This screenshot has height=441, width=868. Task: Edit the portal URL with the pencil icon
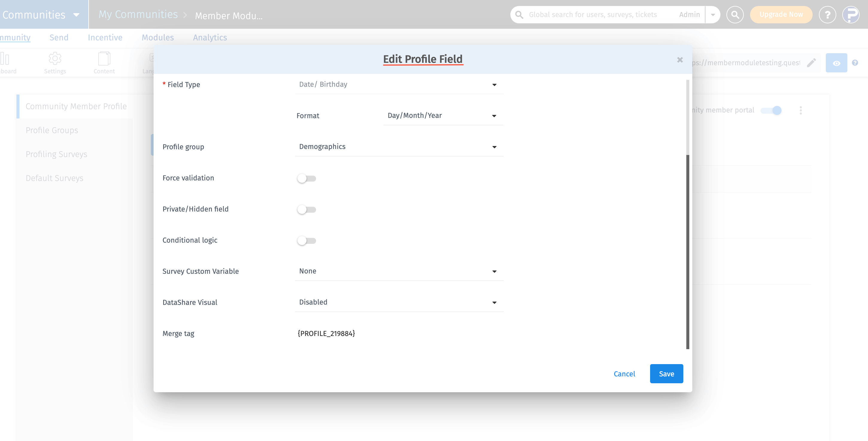point(811,63)
